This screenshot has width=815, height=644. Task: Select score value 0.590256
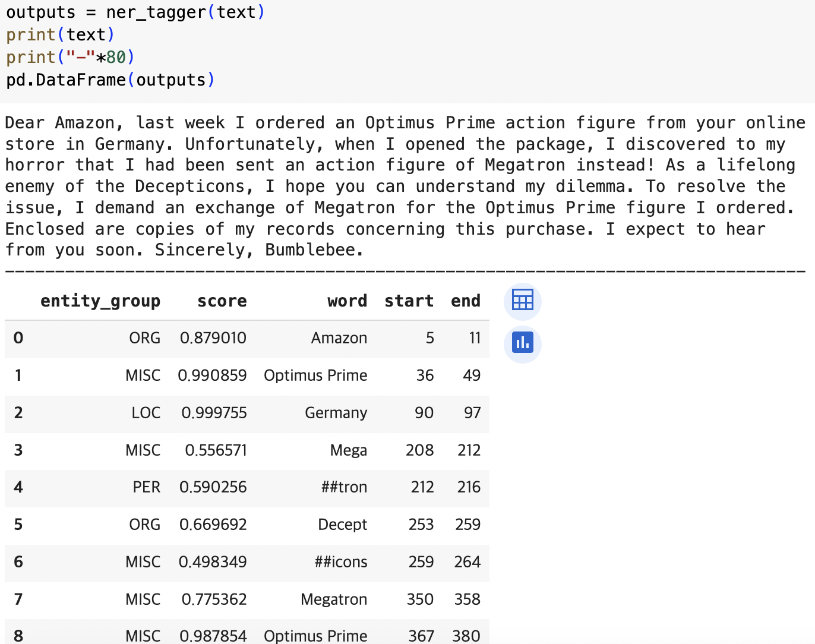(x=213, y=487)
